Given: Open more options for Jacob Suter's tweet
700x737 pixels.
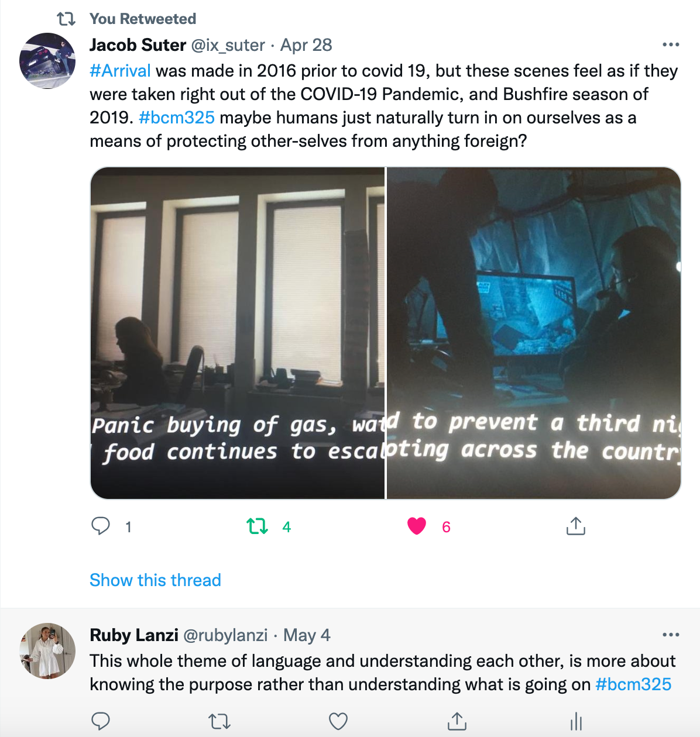Looking at the screenshot, I should tap(671, 44).
